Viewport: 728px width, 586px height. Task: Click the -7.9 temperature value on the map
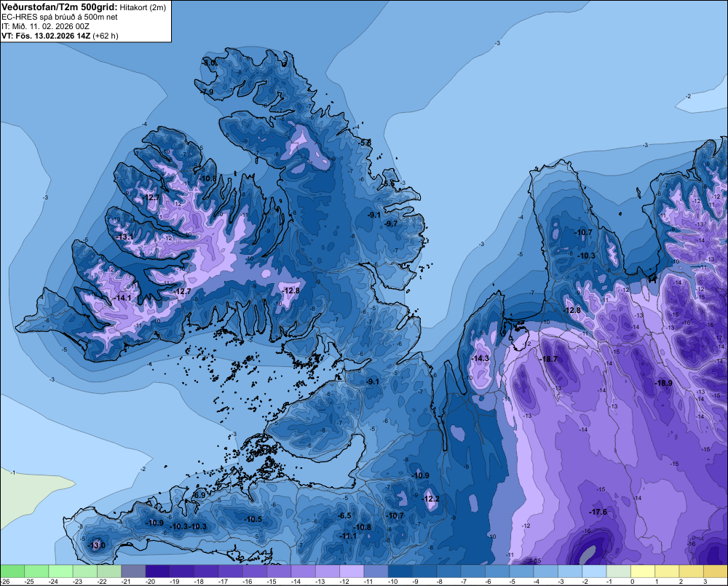click(x=207, y=92)
